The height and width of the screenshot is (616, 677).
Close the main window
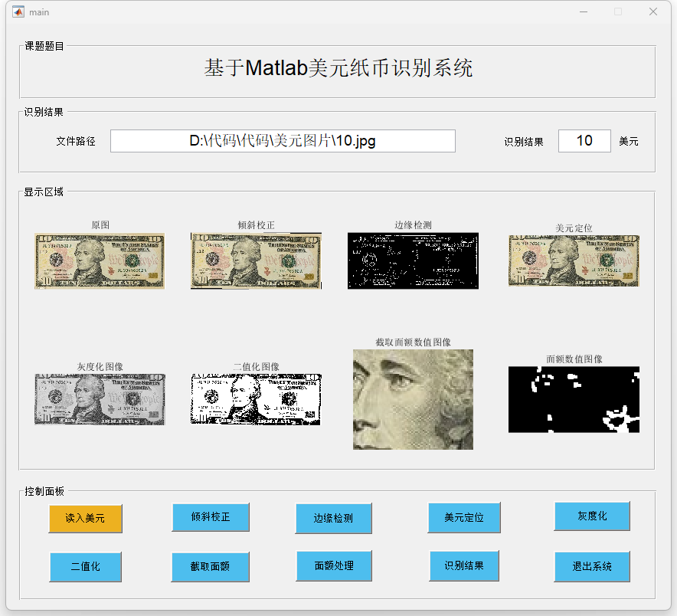pos(653,12)
